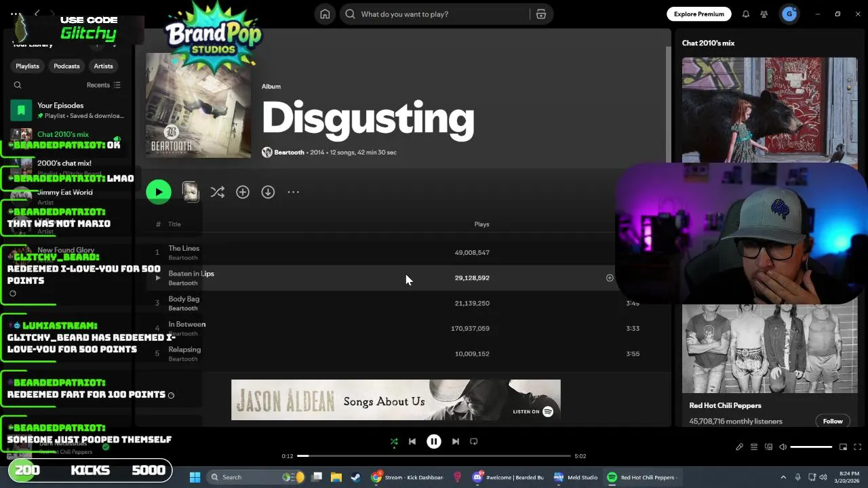Switch to Discord #welcome window
The height and width of the screenshot is (488, 868).
[509, 477]
